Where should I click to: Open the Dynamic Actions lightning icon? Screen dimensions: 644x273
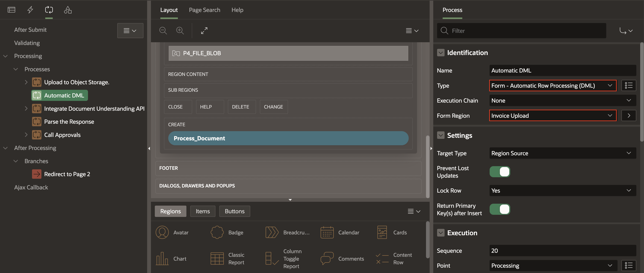(30, 10)
